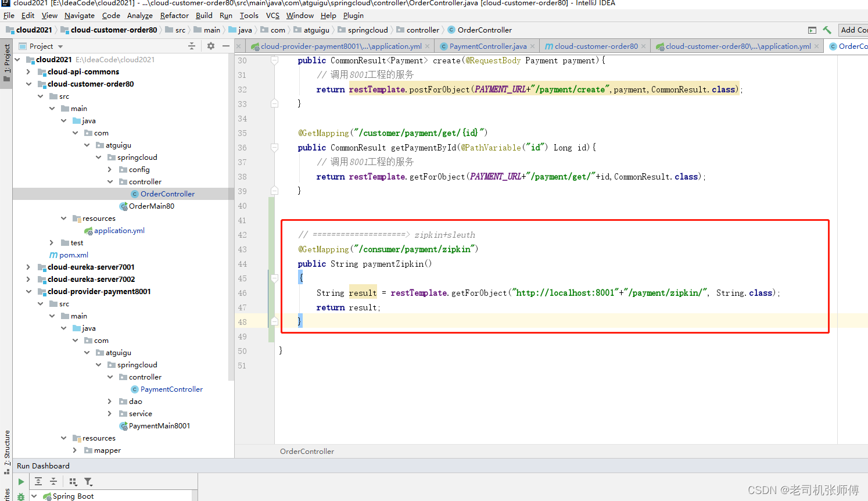Fold the create method at line 30
868x501 pixels.
[274, 60]
